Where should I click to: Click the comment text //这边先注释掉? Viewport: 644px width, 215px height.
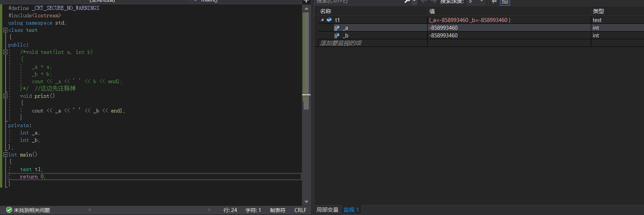[55, 88]
